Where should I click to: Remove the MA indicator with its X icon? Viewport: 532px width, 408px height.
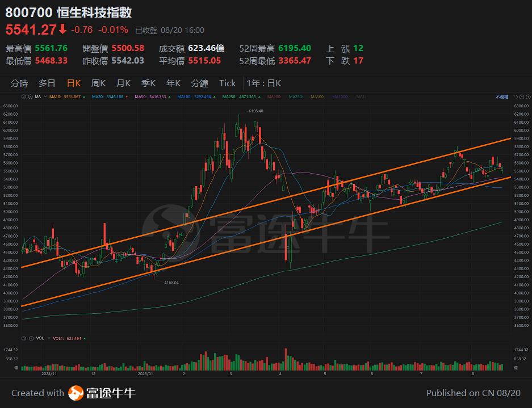pos(30,97)
